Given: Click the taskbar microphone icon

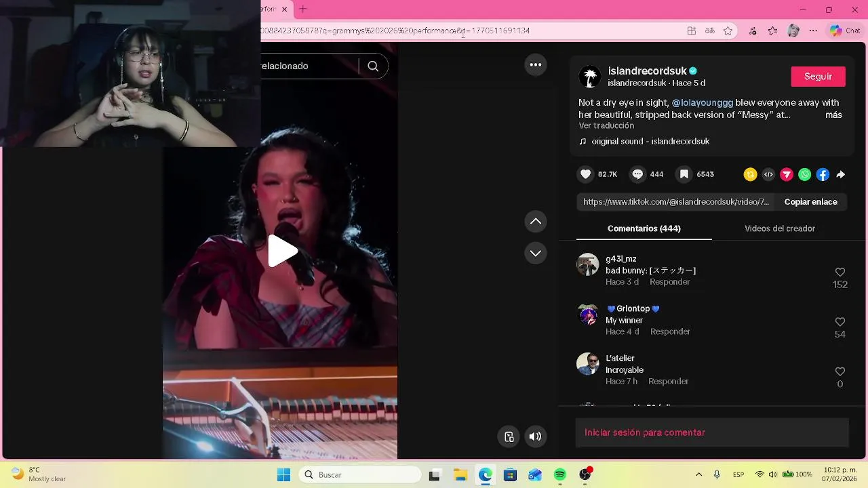Looking at the screenshot, I should (717, 474).
